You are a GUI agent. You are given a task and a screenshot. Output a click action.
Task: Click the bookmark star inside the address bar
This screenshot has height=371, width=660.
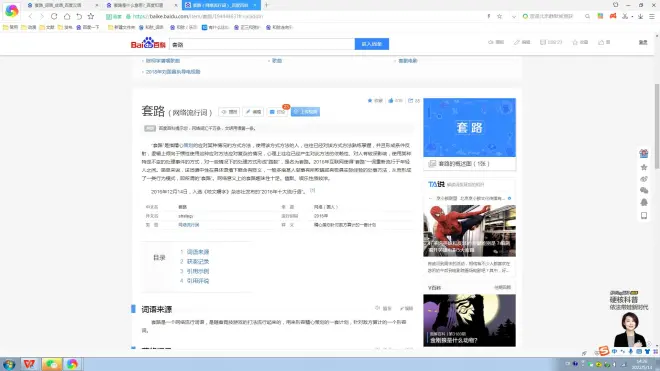coord(500,16)
